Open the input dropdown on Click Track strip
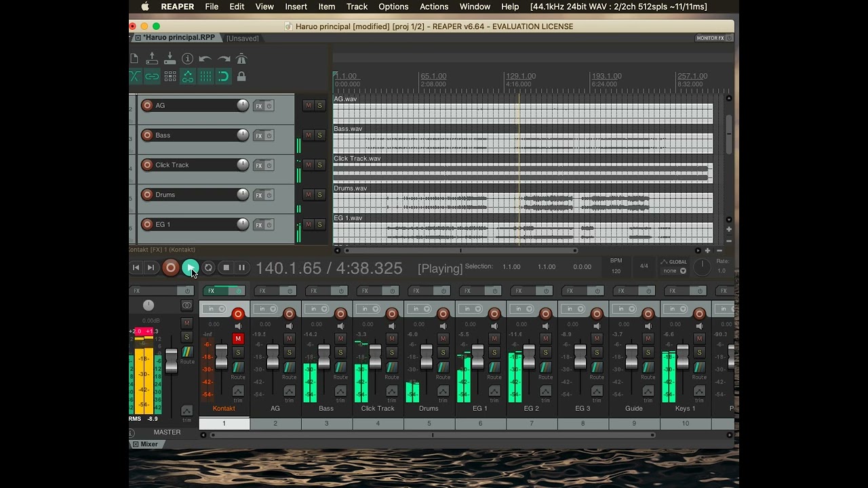Viewport: 868px width, 488px height. click(368, 309)
